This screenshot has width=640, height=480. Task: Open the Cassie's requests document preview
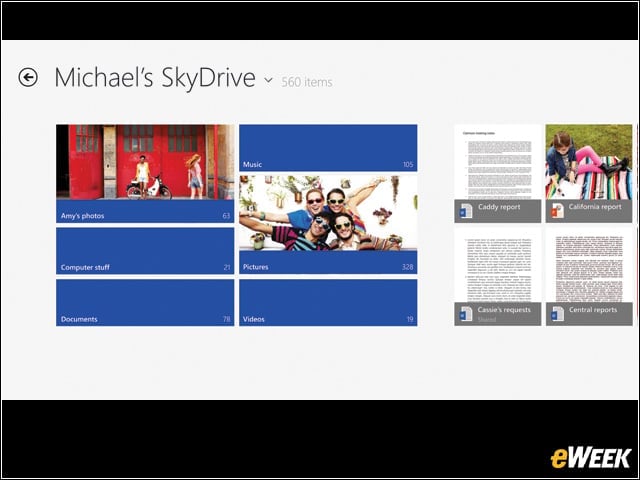coord(498,265)
